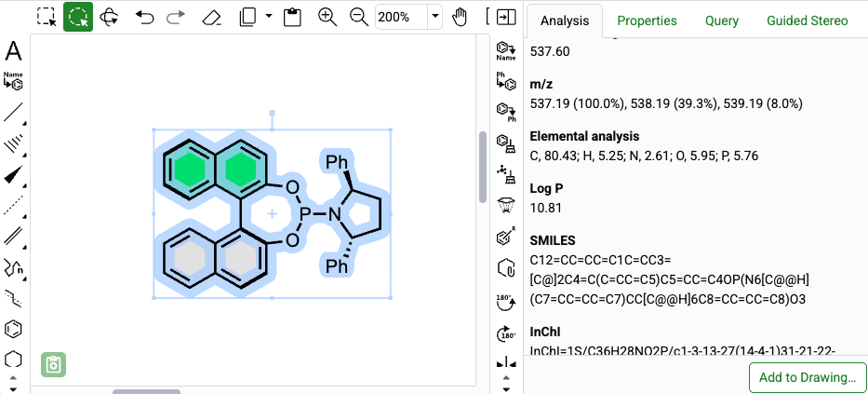
Task: Zoom out with the magnifier minus
Action: coord(358,17)
